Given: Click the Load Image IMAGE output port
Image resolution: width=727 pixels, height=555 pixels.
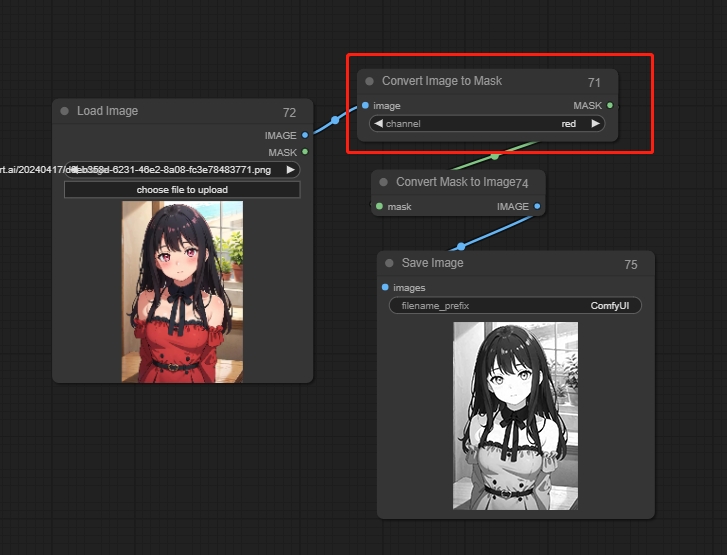Looking at the screenshot, I should point(305,135).
